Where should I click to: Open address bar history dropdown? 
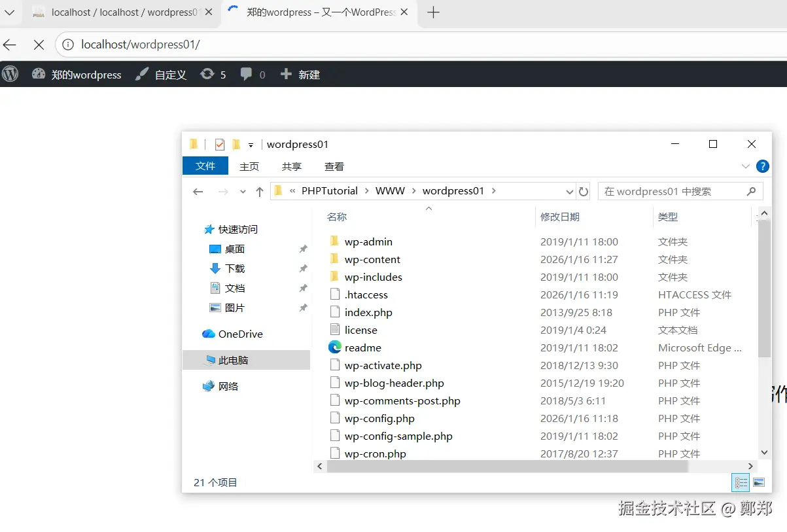569,191
